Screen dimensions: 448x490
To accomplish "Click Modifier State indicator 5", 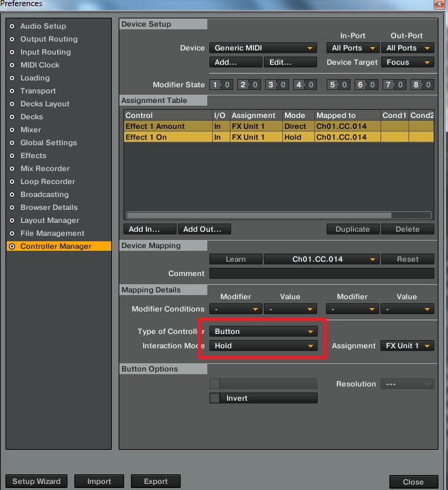I will [339, 85].
